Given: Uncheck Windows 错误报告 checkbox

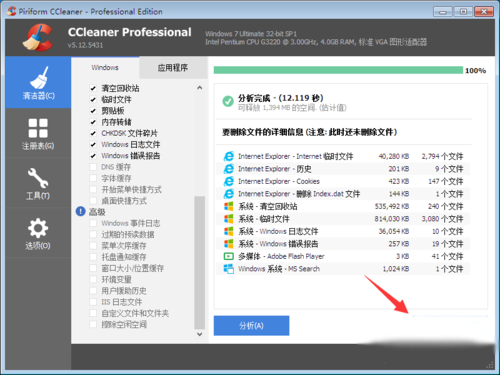Looking at the screenshot, I should point(93,156).
